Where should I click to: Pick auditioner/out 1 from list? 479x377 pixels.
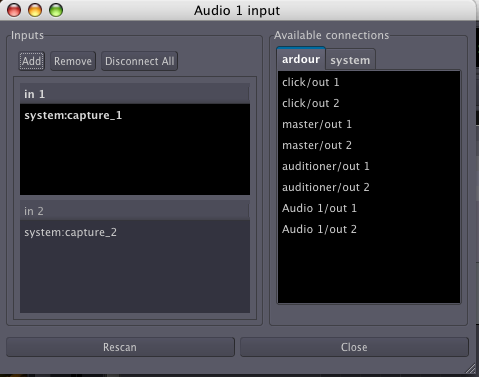pos(369,166)
